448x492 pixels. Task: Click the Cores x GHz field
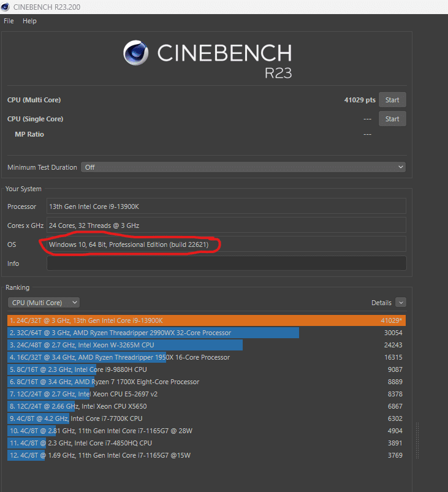click(x=226, y=225)
